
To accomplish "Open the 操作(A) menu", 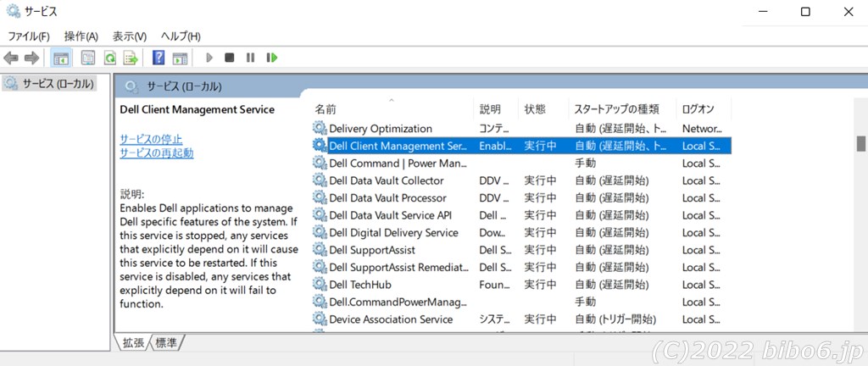I will coord(81,36).
